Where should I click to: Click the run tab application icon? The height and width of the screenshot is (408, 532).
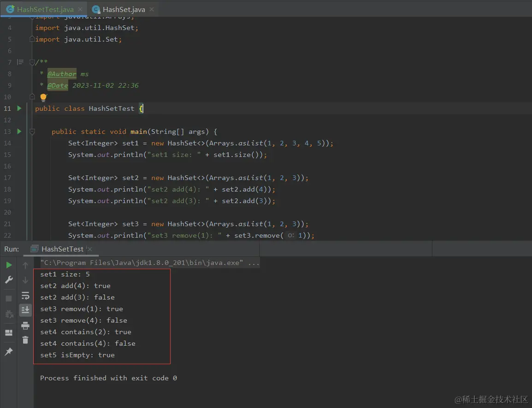34,249
